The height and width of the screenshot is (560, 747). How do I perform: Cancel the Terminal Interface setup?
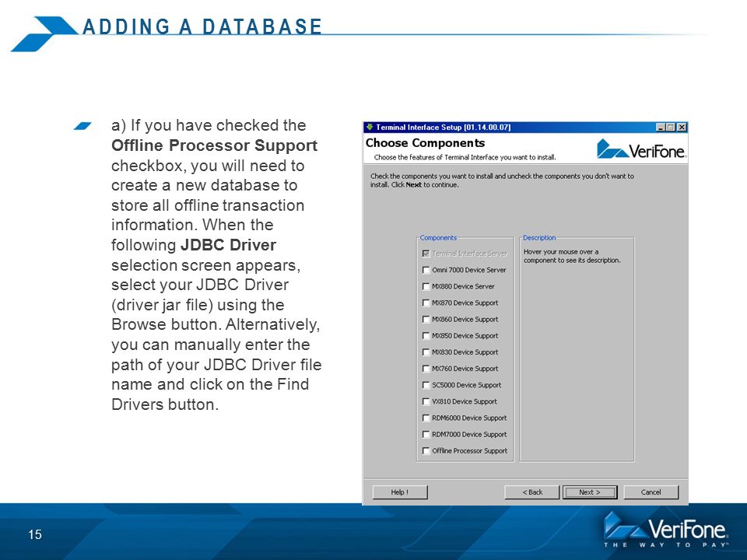(x=651, y=492)
